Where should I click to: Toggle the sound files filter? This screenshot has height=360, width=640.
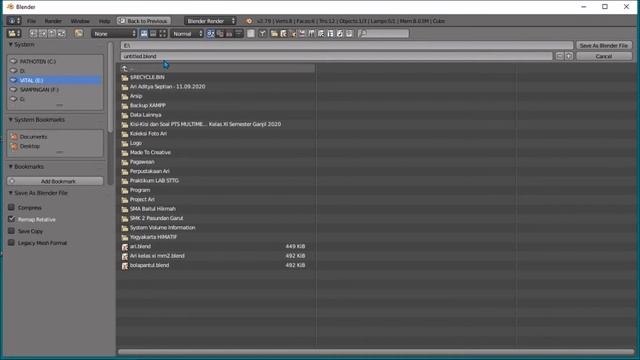(340, 33)
